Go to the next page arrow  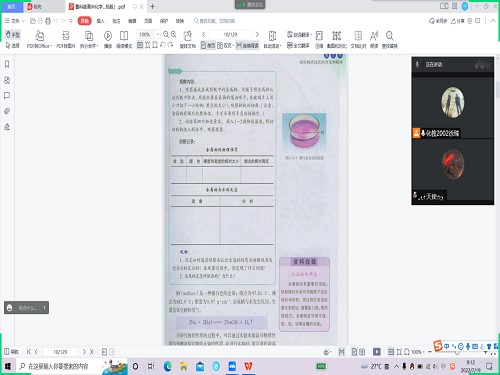(x=257, y=34)
